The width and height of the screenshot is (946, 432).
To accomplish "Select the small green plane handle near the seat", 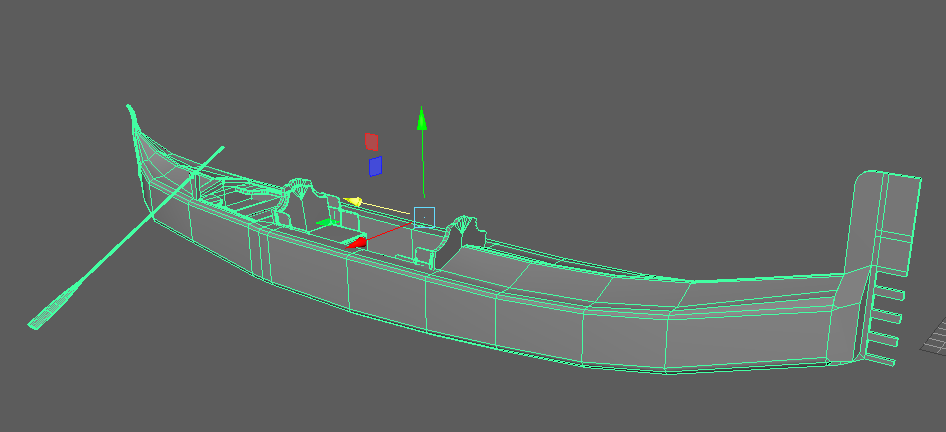I will tap(326, 223).
